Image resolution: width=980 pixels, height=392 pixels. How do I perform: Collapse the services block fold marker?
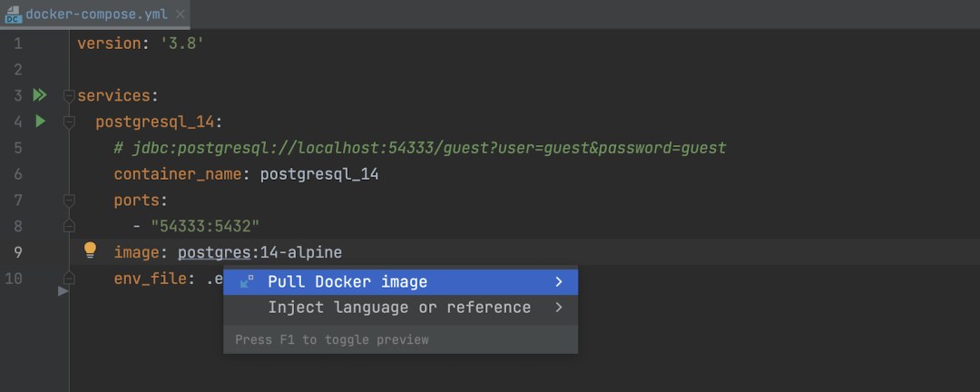click(x=68, y=95)
